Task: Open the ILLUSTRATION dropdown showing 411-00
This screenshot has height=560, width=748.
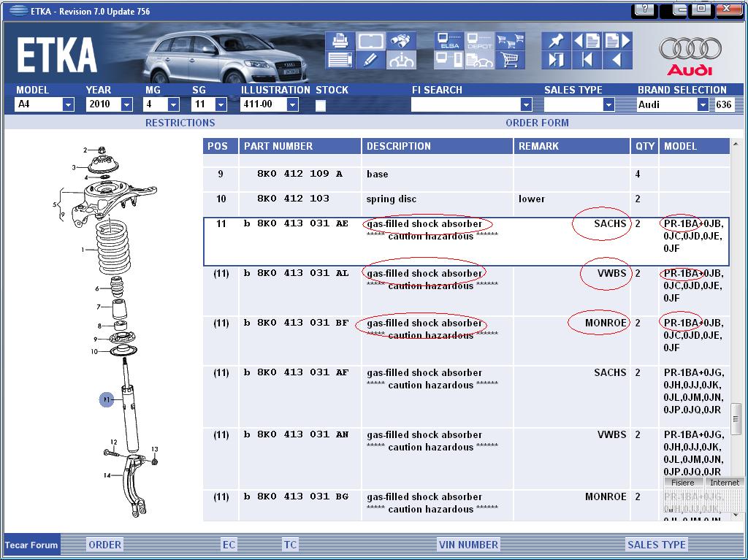Action: tap(292, 104)
